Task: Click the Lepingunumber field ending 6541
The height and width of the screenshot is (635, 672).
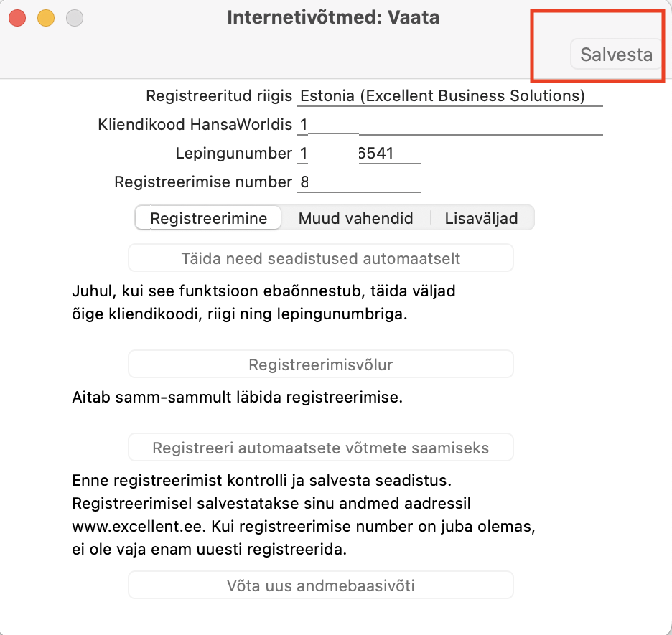Action: point(389,154)
